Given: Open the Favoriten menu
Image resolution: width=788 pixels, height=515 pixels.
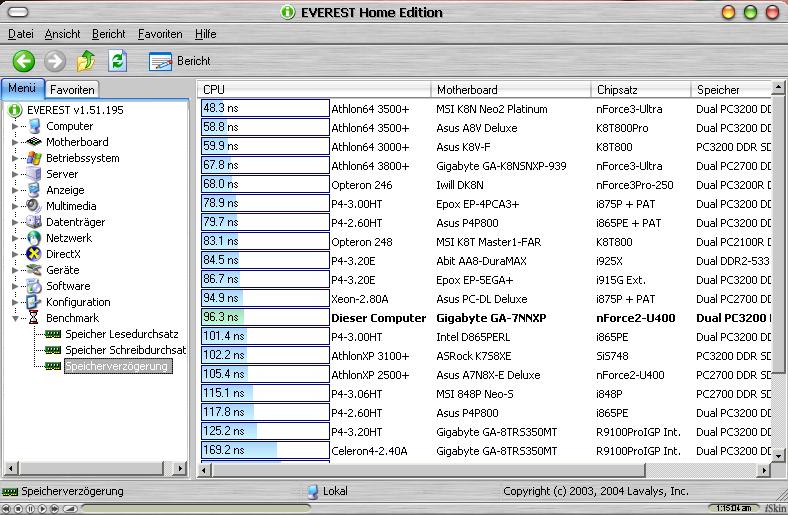Looking at the screenshot, I should click(160, 34).
